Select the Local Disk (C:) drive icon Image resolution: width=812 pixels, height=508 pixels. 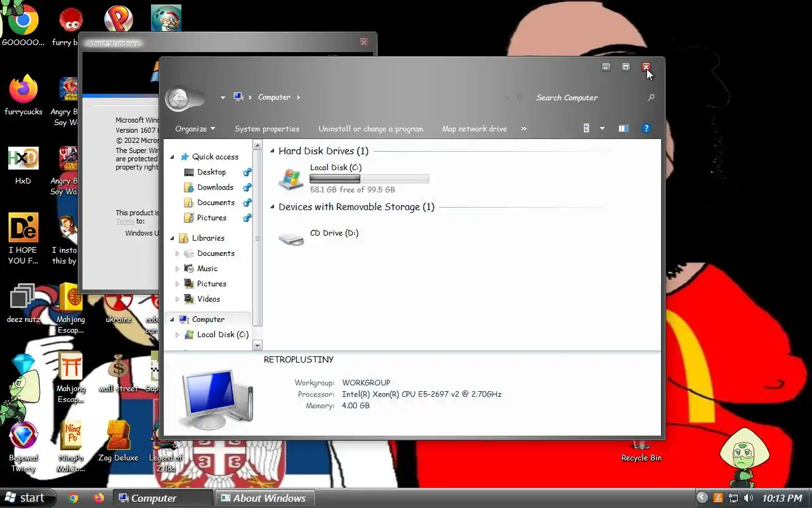tap(291, 178)
